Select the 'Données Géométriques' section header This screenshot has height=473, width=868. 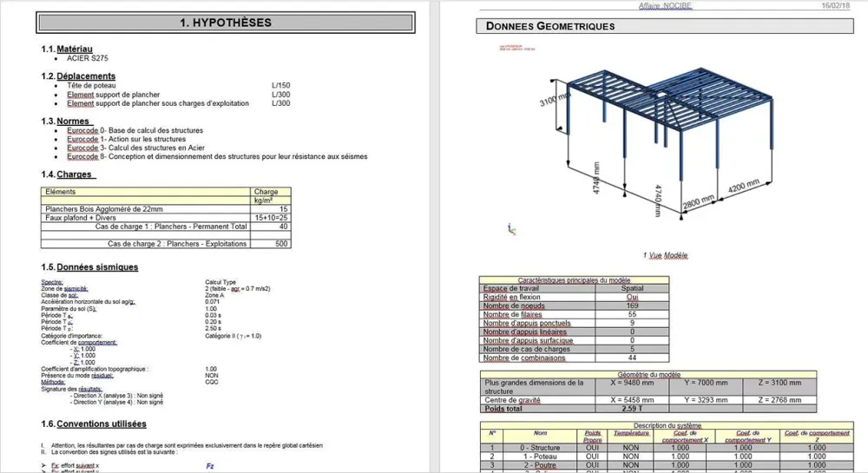point(665,26)
